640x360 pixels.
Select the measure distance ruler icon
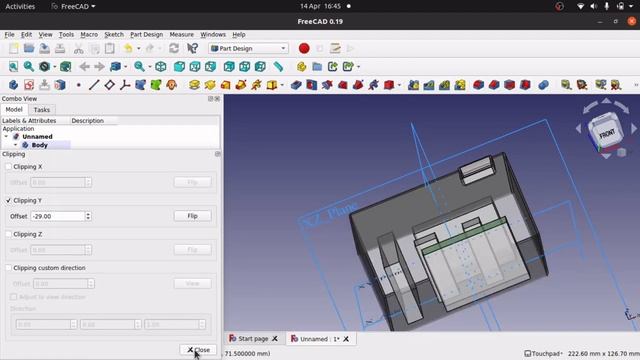(x=278, y=67)
